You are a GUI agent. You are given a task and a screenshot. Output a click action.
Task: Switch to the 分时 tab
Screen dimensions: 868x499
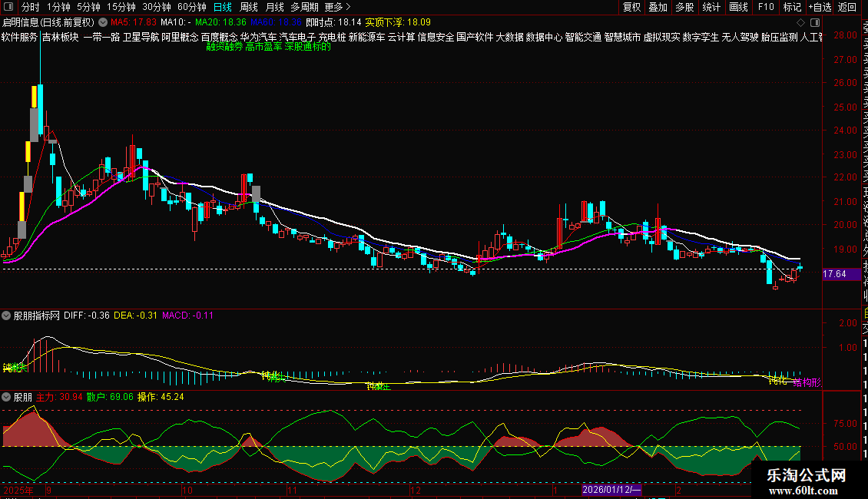tap(31, 7)
